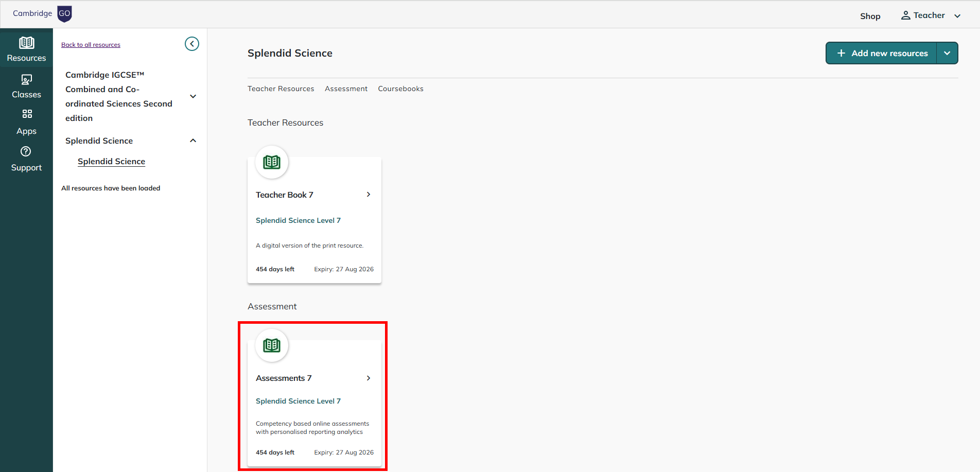The image size is (980, 472).
Task: Click Splendid Science Level 7 under Assessments
Action: tap(298, 401)
